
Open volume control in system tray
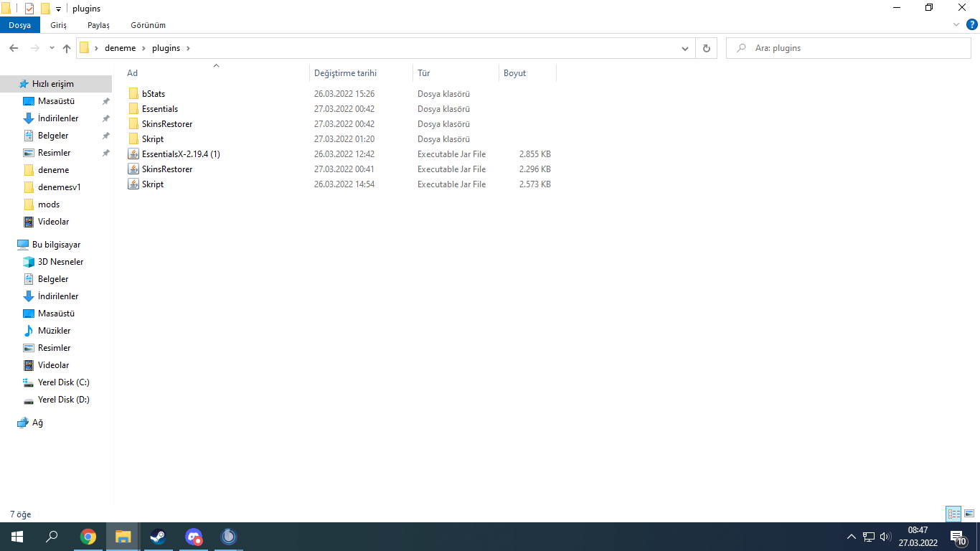click(885, 537)
